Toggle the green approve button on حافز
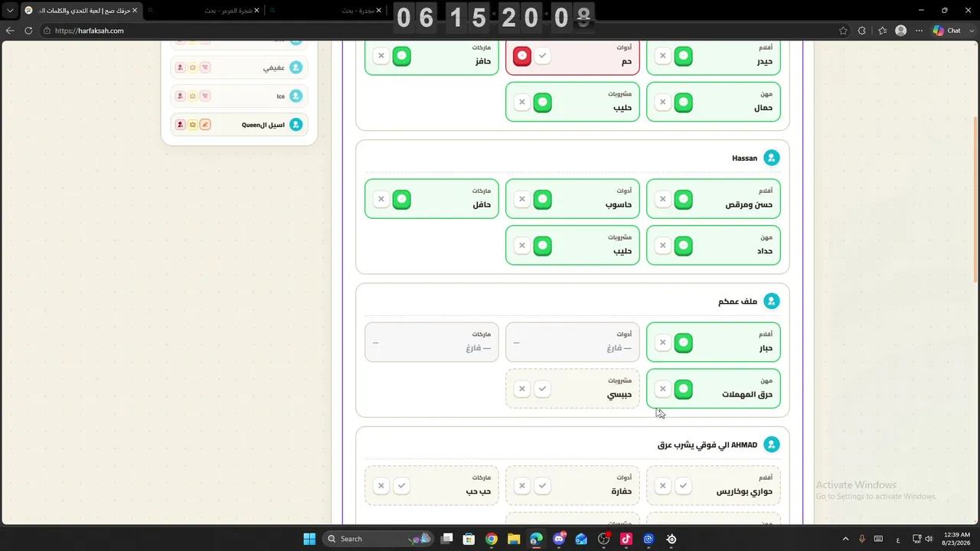980x551 pixels. [402, 56]
